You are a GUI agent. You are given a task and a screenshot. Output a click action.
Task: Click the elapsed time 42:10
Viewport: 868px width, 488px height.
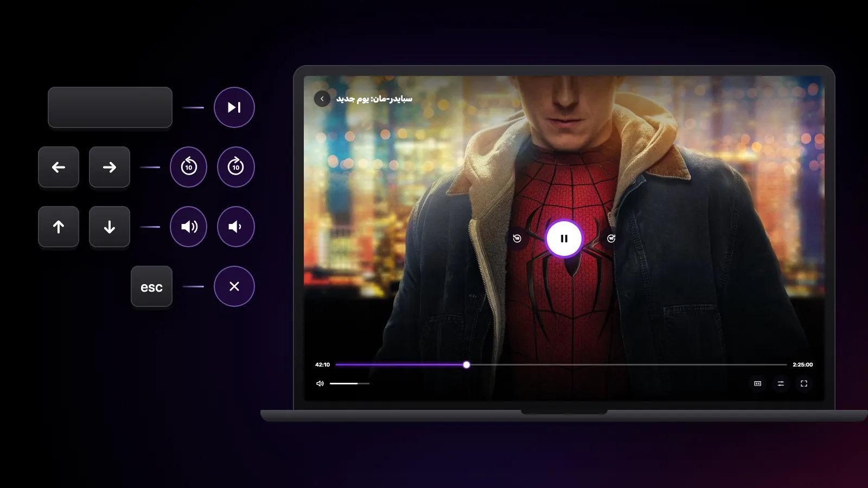[322, 365]
